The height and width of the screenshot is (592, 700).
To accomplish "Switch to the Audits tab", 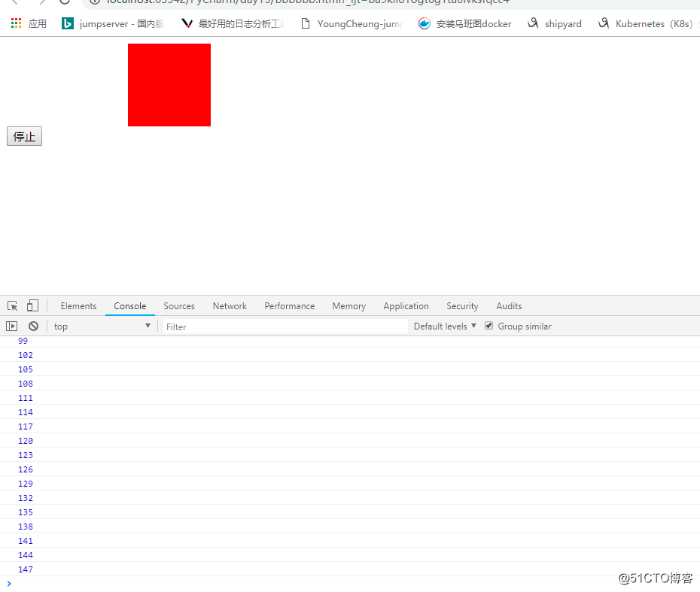I will [509, 306].
